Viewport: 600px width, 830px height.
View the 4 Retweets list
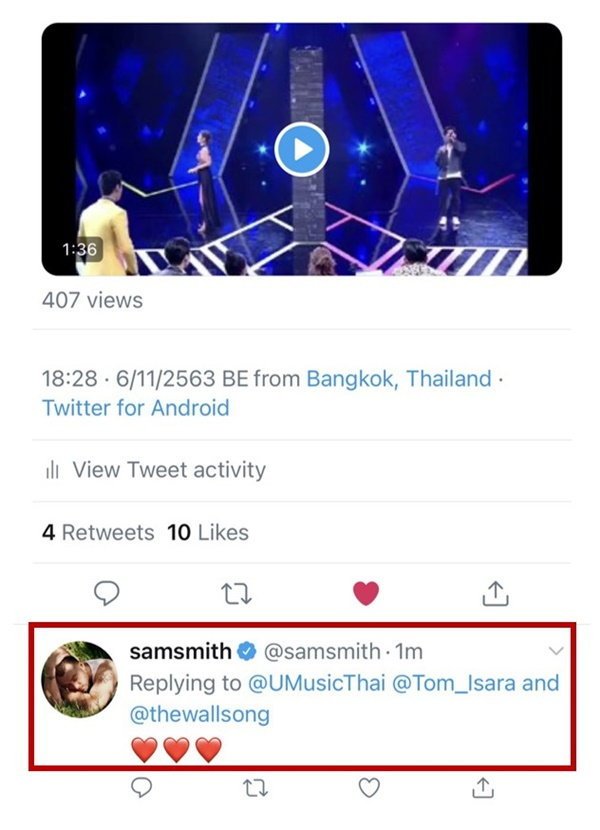[x=98, y=533]
